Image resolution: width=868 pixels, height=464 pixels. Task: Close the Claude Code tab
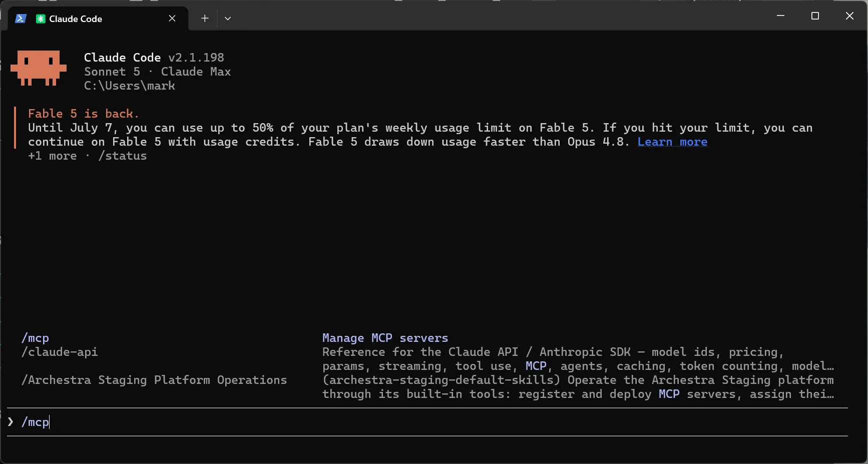172,19
